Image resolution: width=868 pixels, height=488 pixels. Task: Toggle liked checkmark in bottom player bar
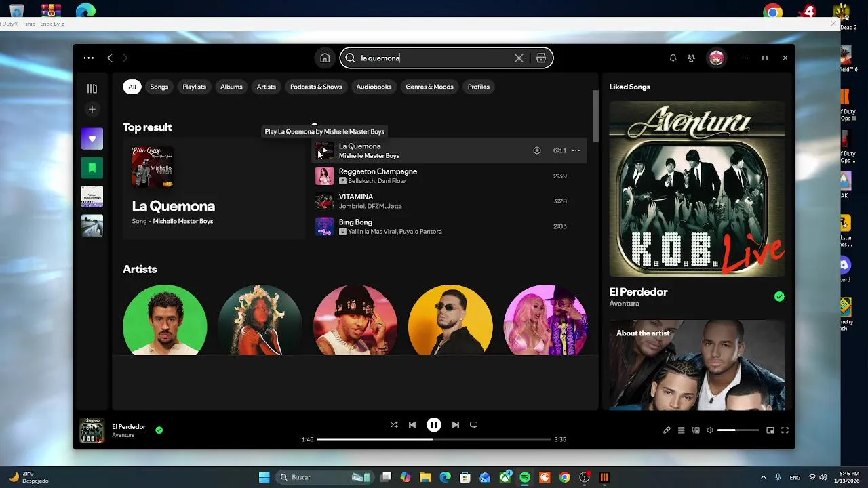[159, 430]
